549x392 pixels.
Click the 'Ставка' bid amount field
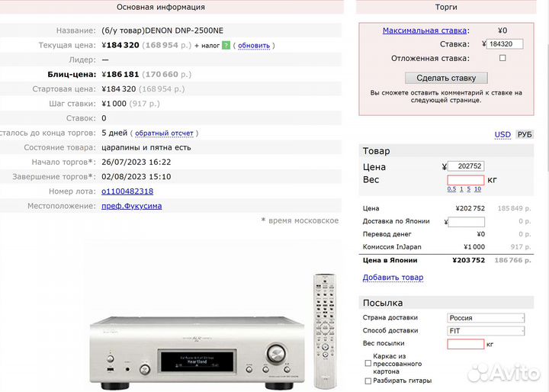point(505,44)
